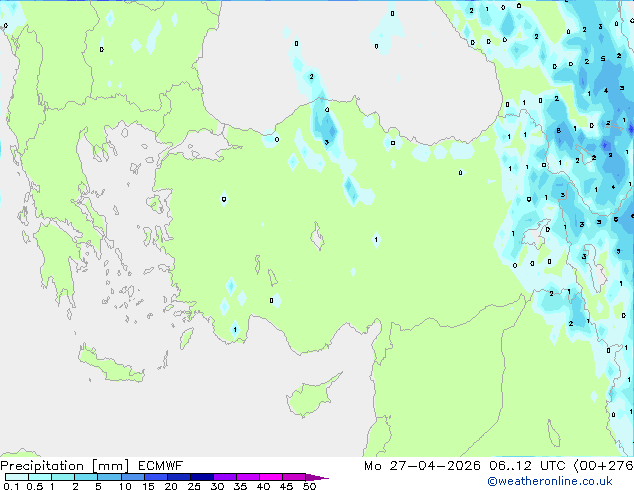Click the 0.1–0.5 mm palest legend swatch

point(17,477)
